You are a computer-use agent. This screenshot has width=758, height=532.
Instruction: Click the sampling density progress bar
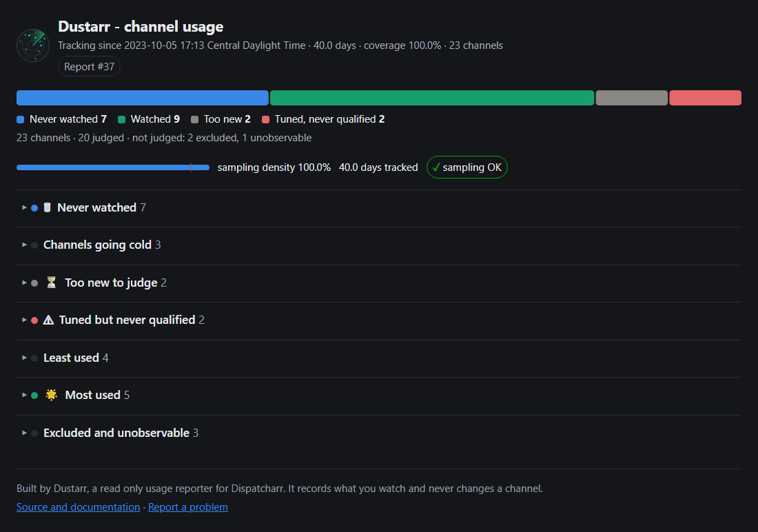(113, 167)
